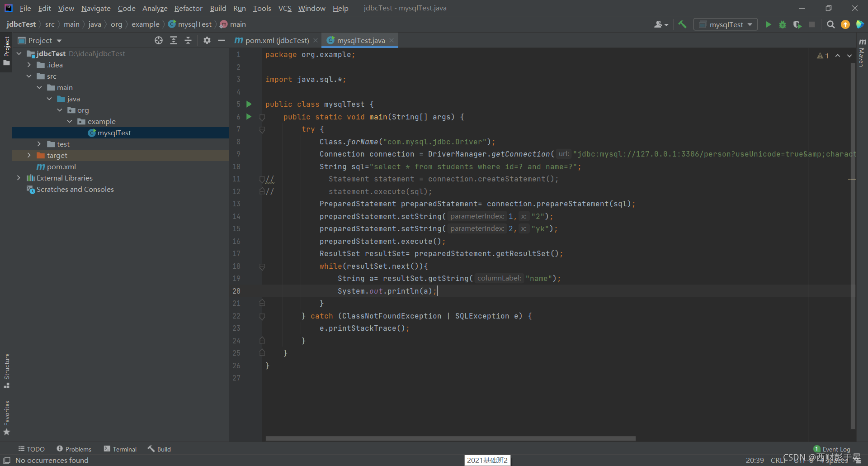
Task: Toggle the Project tool window stripe button
Action: 7,51
